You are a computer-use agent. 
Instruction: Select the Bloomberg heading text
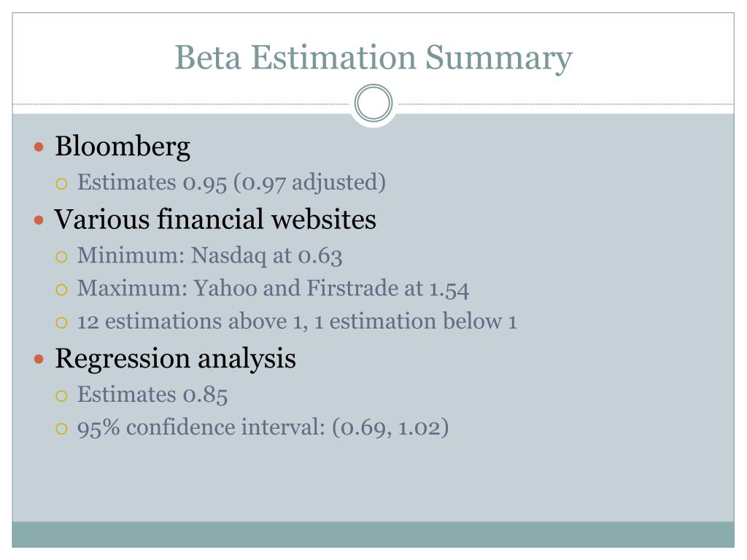(x=123, y=147)
